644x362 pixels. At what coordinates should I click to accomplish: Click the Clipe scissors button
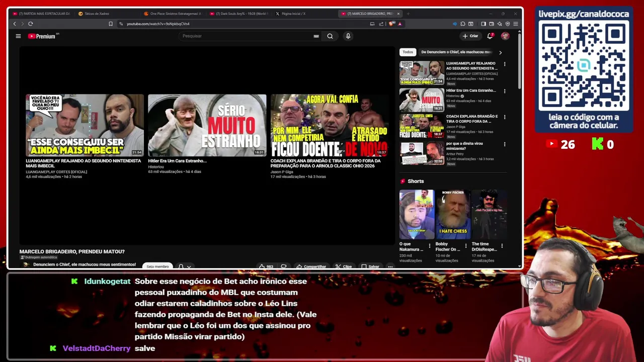344,266
